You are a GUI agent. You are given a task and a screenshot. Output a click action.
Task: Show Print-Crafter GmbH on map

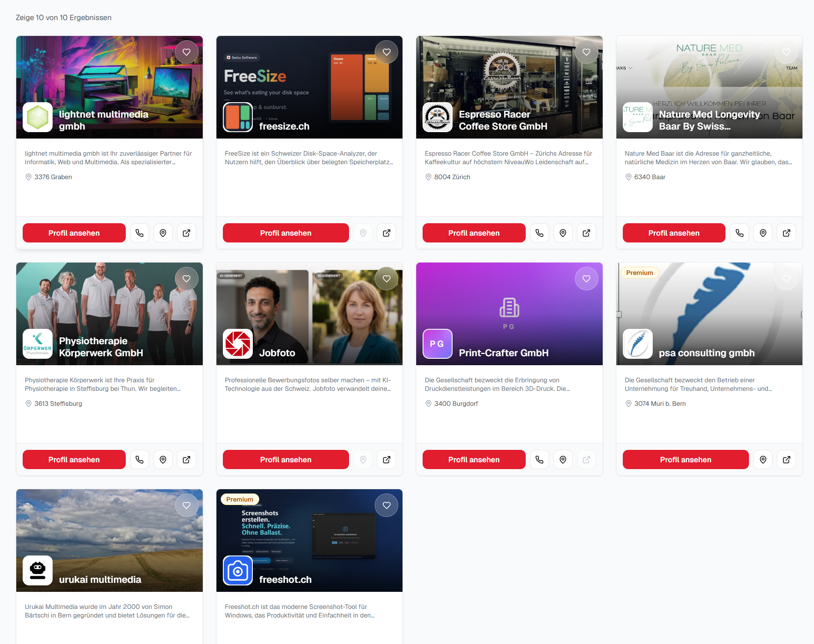[563, 460]
